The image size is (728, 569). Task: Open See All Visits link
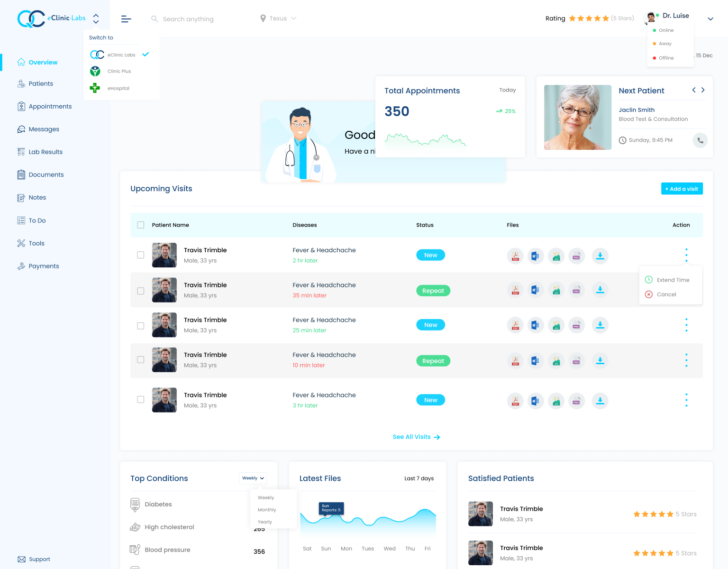pos(416,437)
